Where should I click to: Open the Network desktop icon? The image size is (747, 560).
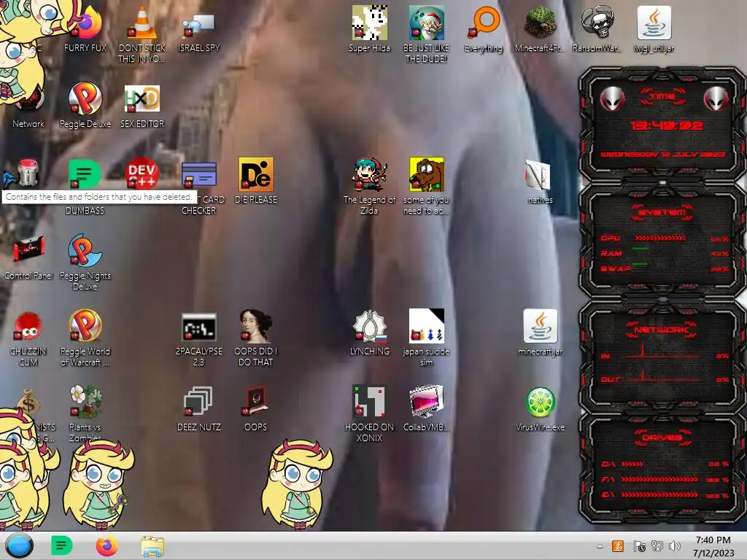28,105
